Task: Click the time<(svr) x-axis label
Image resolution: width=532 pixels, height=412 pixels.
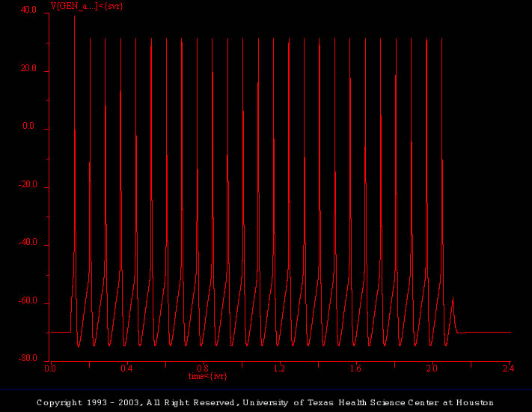Action: click(x=207, y=375)
